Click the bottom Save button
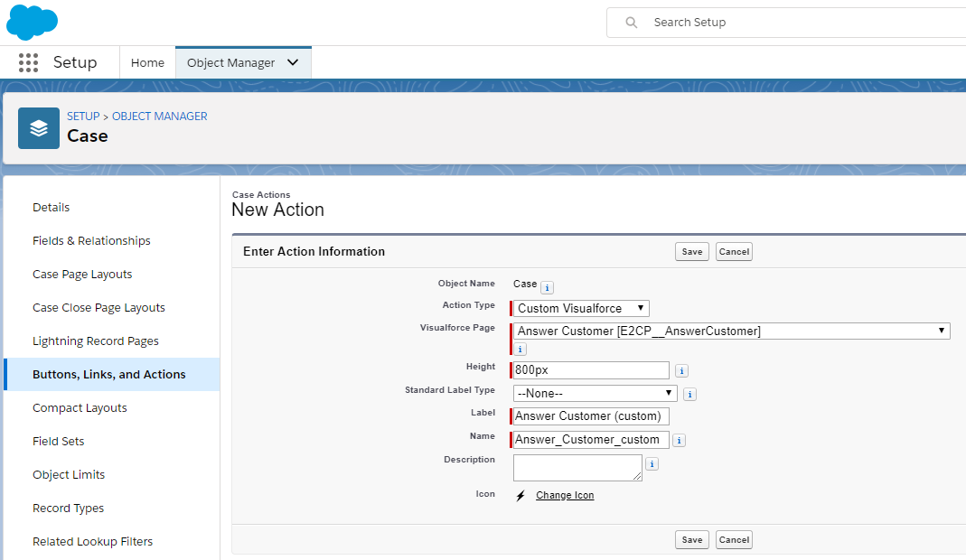Viewport: 966px width, 560px height. (692, 539)
